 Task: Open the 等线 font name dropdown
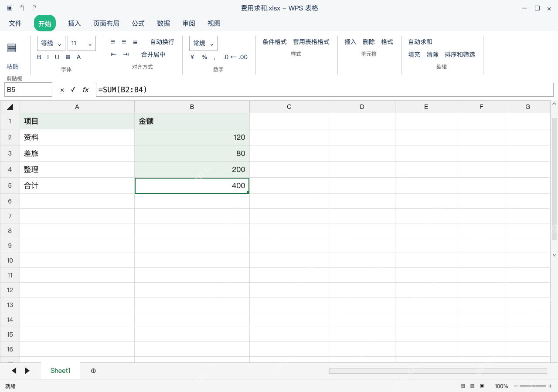point(51,43)
